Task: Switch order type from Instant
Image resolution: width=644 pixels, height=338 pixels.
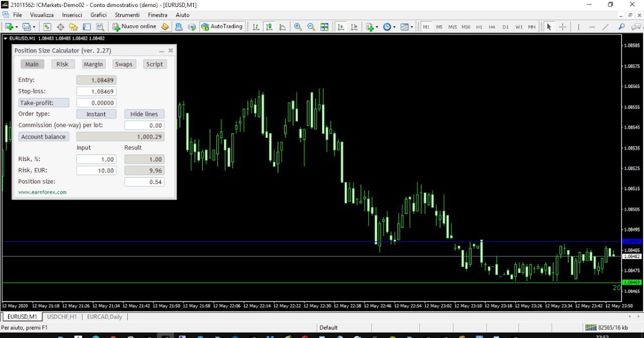Action: coord(97,114)
